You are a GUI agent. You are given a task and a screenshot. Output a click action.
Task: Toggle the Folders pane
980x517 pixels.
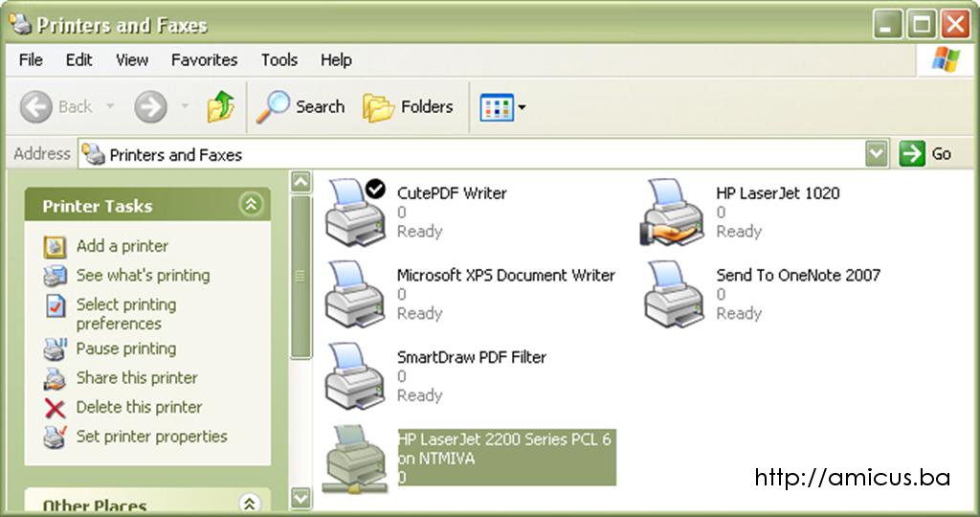[x=408, y=107]
